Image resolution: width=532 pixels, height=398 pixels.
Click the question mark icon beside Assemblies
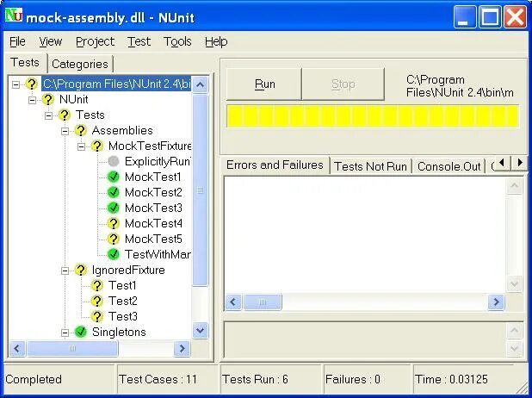click(x=80, y=130)
